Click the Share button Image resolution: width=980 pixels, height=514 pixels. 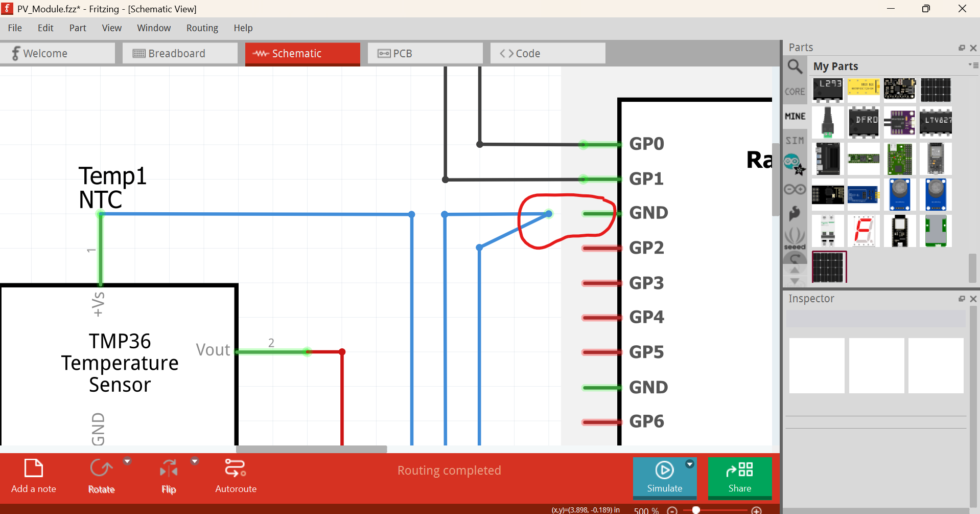click(x=740, y=477)
